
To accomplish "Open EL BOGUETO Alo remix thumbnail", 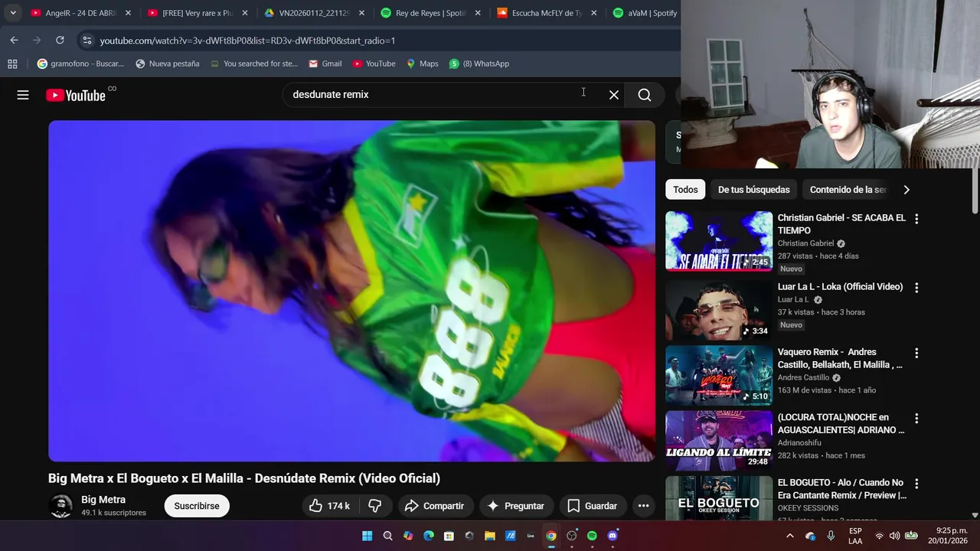I will coord(719,498).
